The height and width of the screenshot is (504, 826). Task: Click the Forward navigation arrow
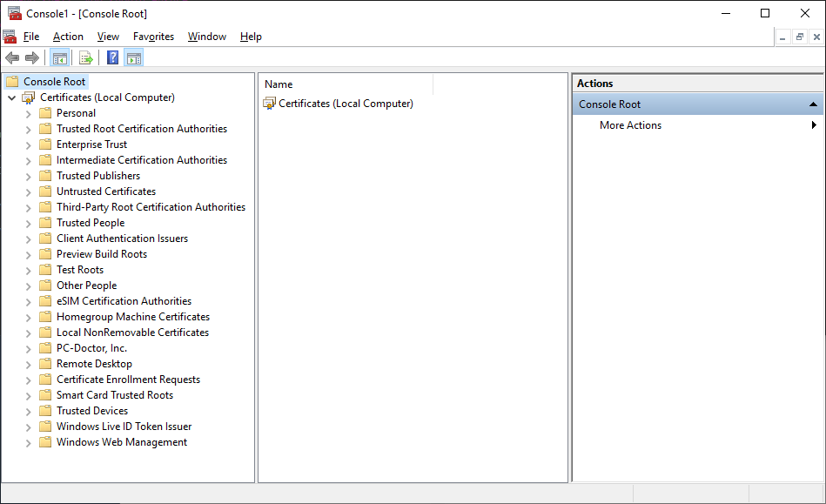pyautogui.click(x=31, y=57)
